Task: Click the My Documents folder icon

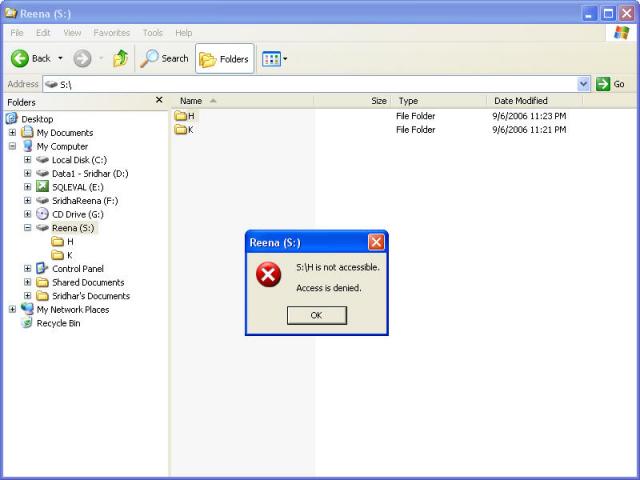Action: 27,132
